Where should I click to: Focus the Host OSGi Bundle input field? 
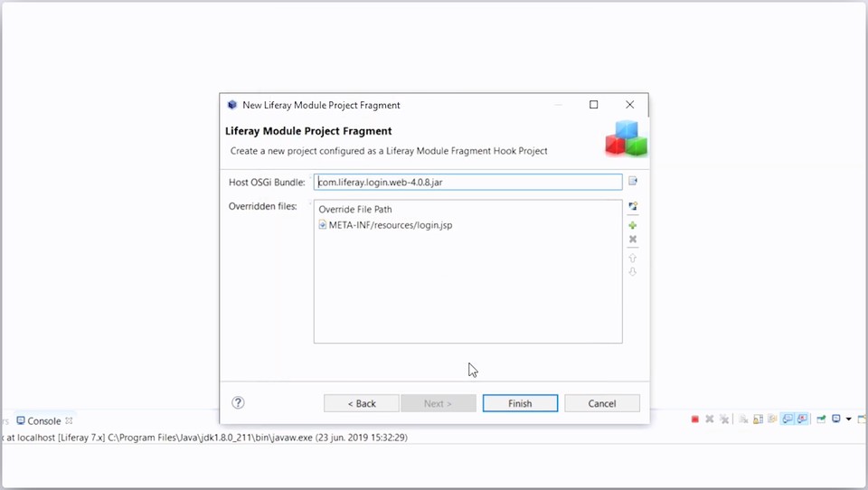click(467, 182)
